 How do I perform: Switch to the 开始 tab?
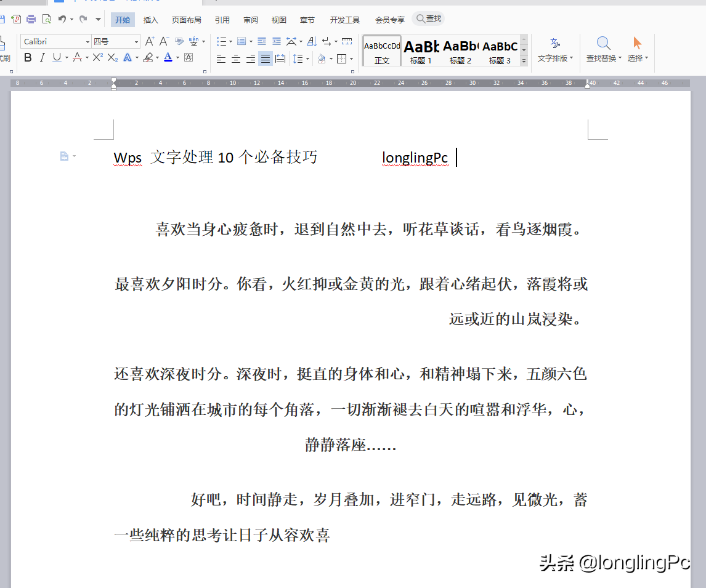click(123, 20)
